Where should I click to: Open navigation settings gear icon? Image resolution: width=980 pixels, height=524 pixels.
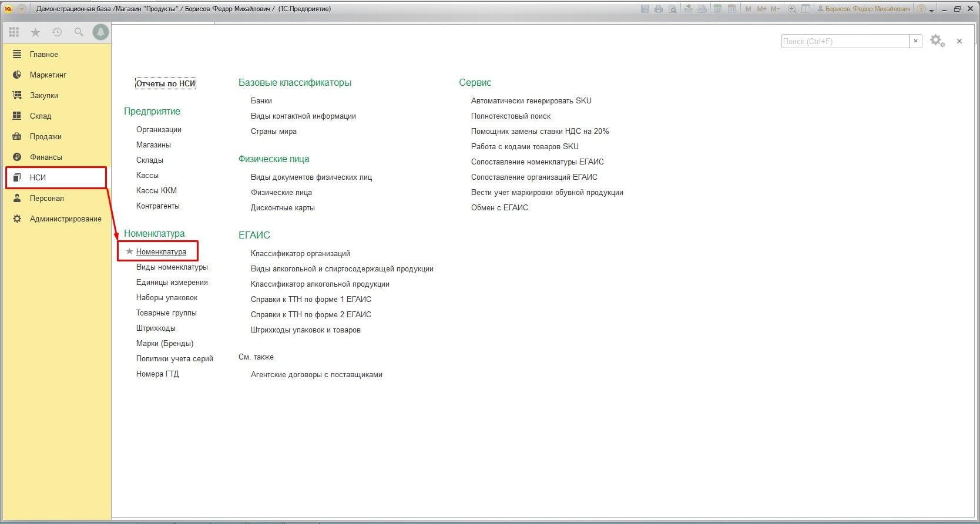[937, 41]
